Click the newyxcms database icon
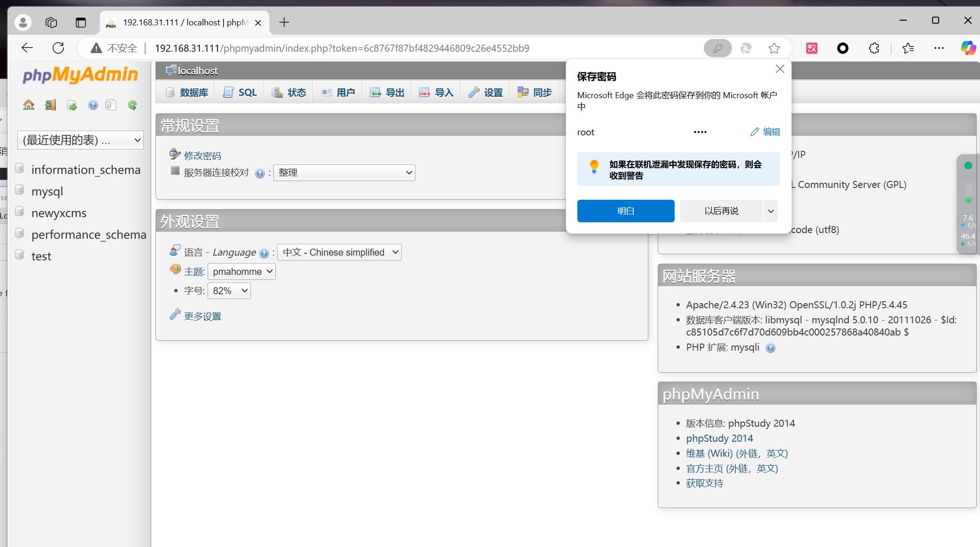This screenshot has height=547, width=980. point(20,211)
